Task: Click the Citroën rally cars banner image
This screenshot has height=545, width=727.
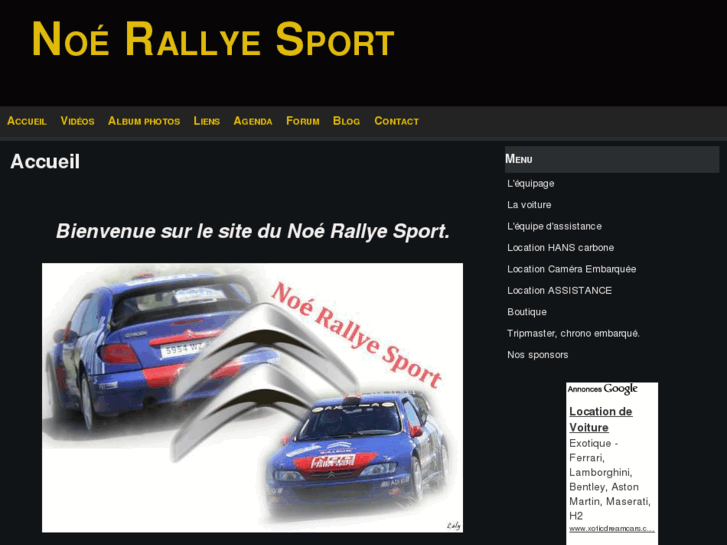Action: (x=252, y=398)
